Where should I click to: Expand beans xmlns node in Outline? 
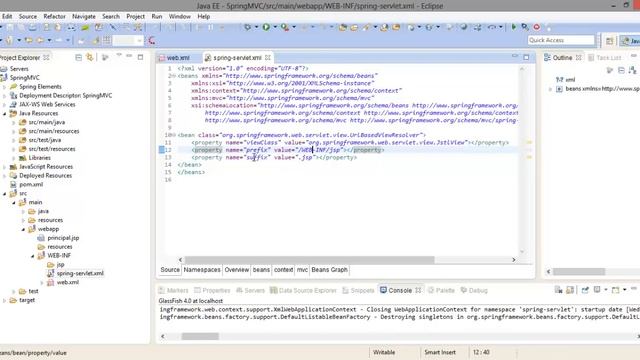coord(550,89)
